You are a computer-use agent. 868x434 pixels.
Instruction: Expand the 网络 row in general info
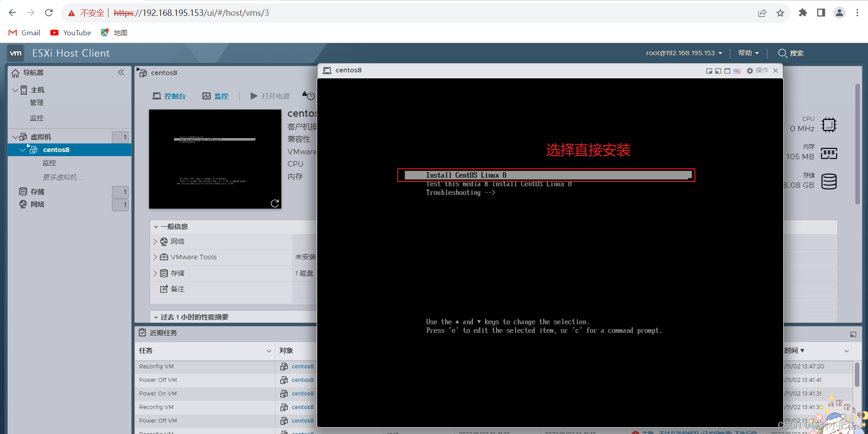click(x=155, y=242)
